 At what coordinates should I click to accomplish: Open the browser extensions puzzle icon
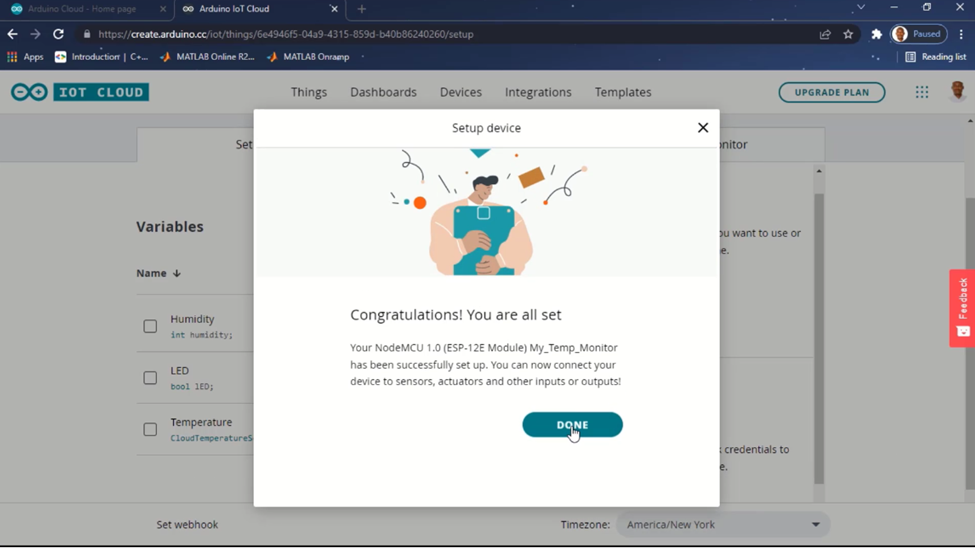click(877, 34)
